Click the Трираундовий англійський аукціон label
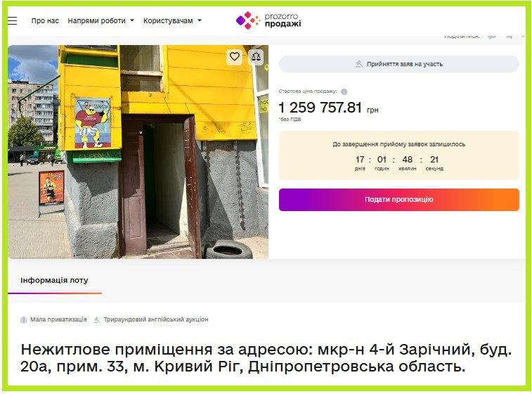 156,319
